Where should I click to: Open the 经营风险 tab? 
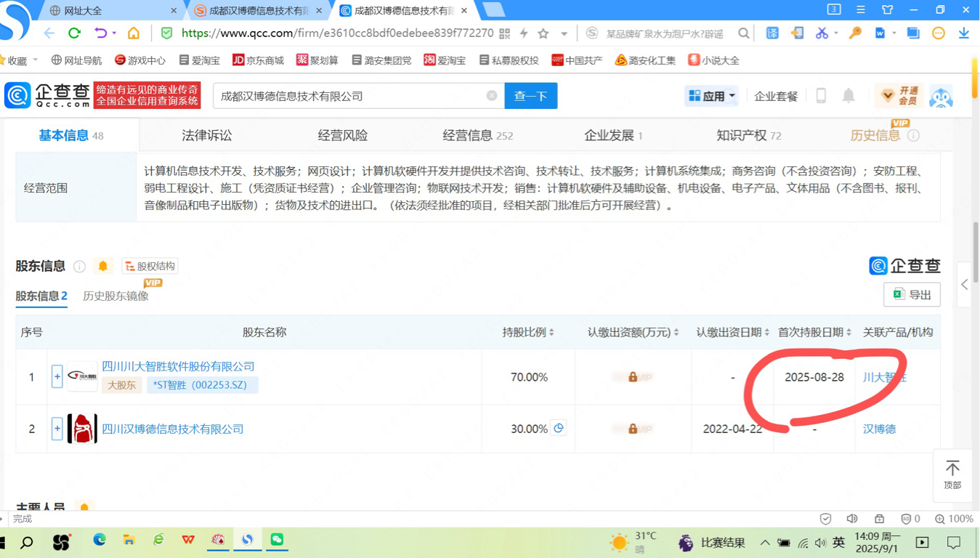(x=343, y=135)
